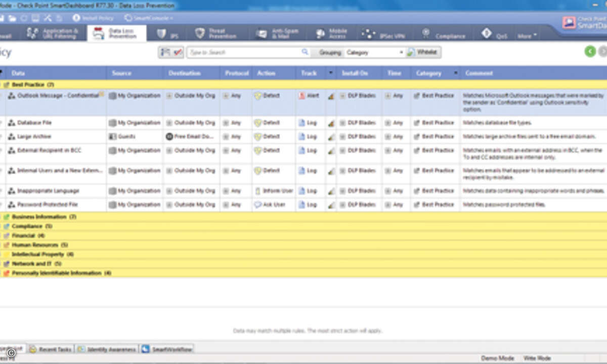Open the Mobile Access tab

(332, 34)
